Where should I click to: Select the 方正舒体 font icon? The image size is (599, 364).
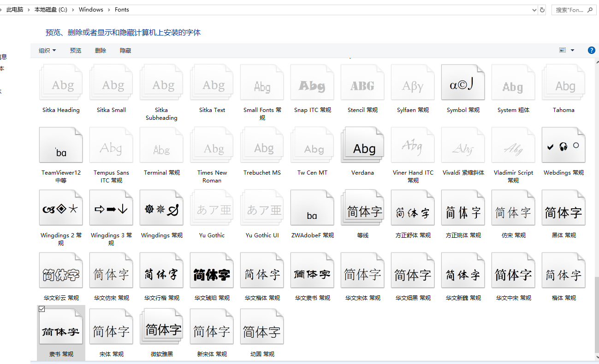click(413, 208)
